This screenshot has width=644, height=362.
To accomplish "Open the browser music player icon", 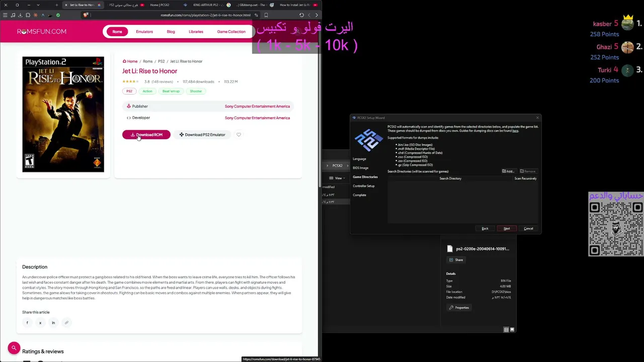I will 13,15.
